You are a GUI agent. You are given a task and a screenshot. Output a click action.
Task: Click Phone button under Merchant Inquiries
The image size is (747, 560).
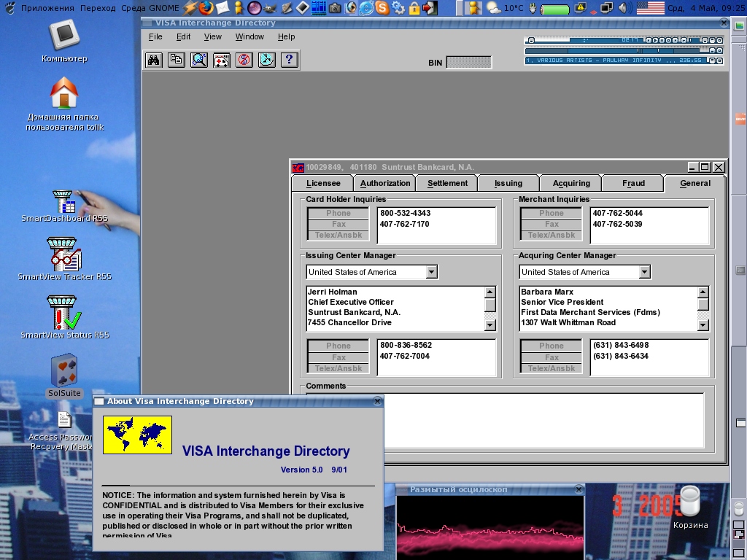pyautogui.click(x=551, y=213)
